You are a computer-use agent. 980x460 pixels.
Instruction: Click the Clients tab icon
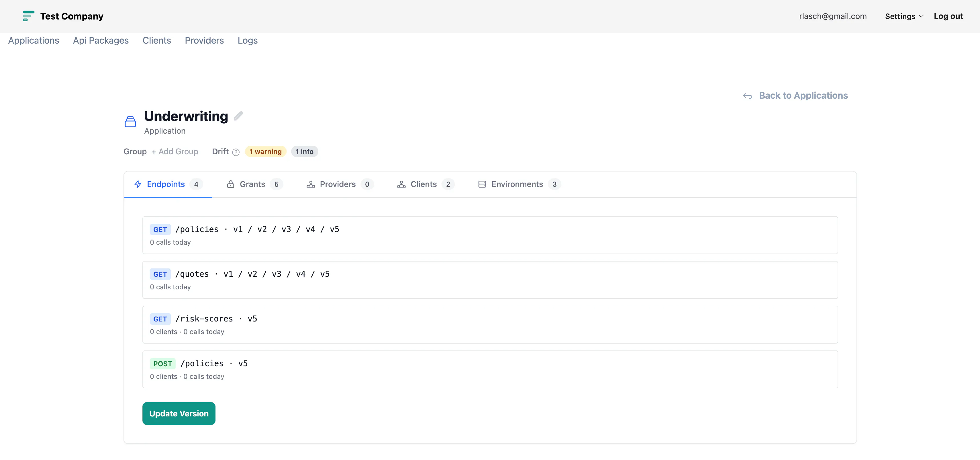pyautogui.click(x=401, y=184)
